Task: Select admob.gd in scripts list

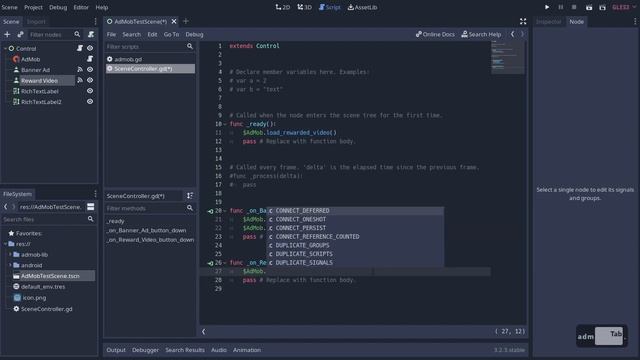Action: tap(150, 59)
